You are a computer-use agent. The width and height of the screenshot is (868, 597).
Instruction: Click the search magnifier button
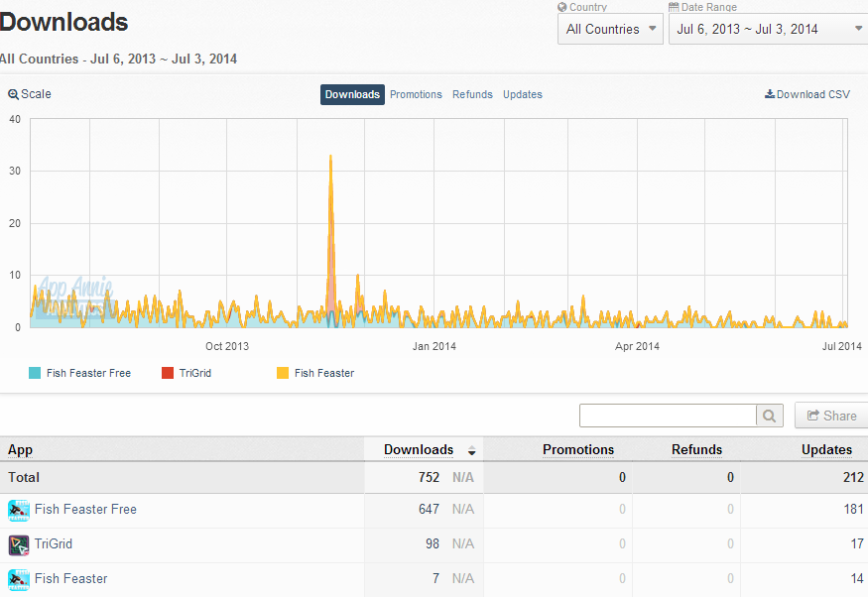770,416
